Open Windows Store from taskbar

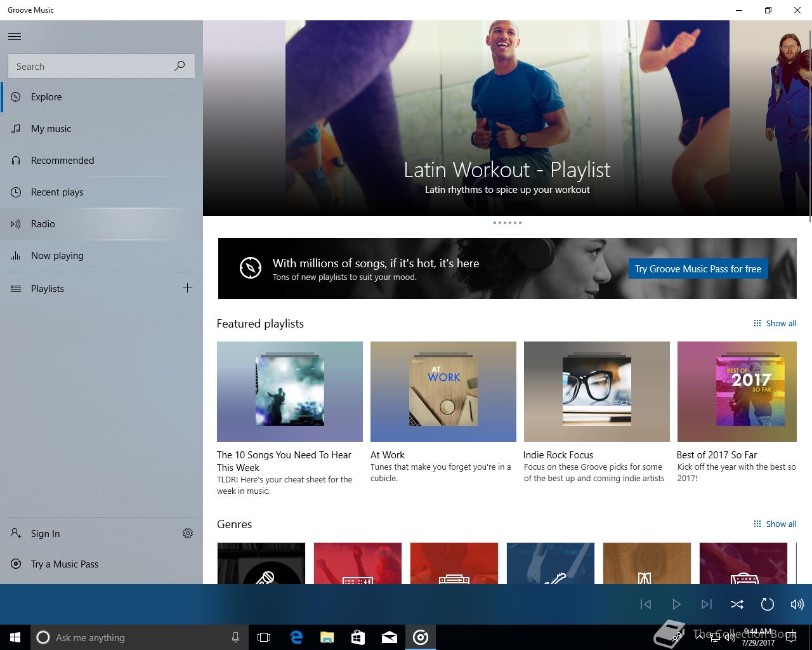pyautogui.click(x=358, y=637)
